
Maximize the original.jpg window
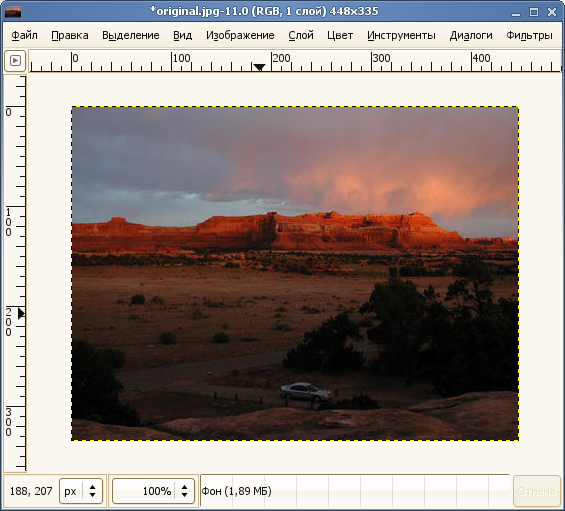click(x=534, y=12)
